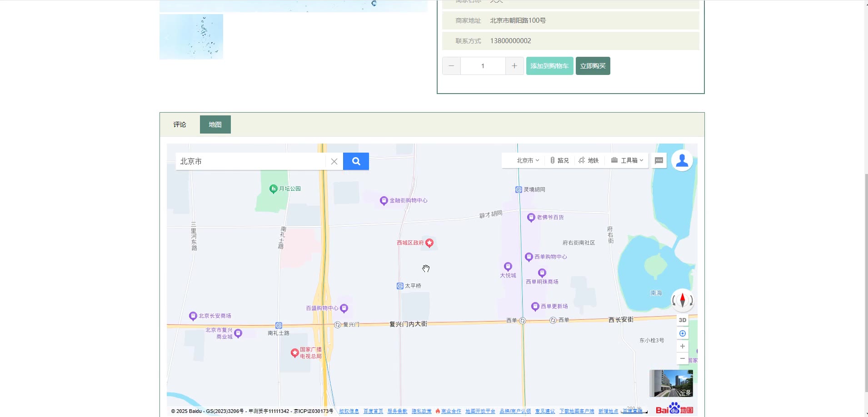Screen dimensions: 868x417
Task: Open the 百度首页 link
Action: tap(373, 412)
